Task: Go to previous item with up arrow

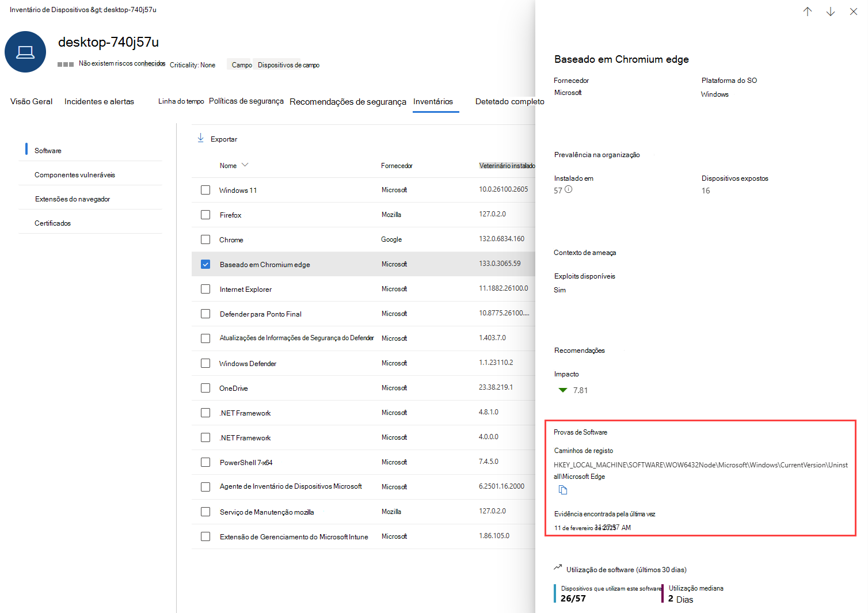Action: pyautogui.click(x=808, y=12)
